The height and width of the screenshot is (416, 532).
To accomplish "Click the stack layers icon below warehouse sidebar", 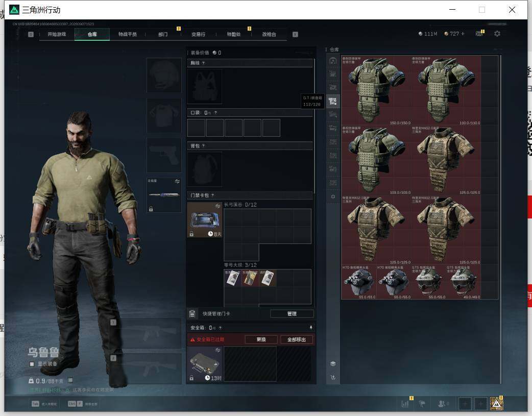I will point(333,364).
